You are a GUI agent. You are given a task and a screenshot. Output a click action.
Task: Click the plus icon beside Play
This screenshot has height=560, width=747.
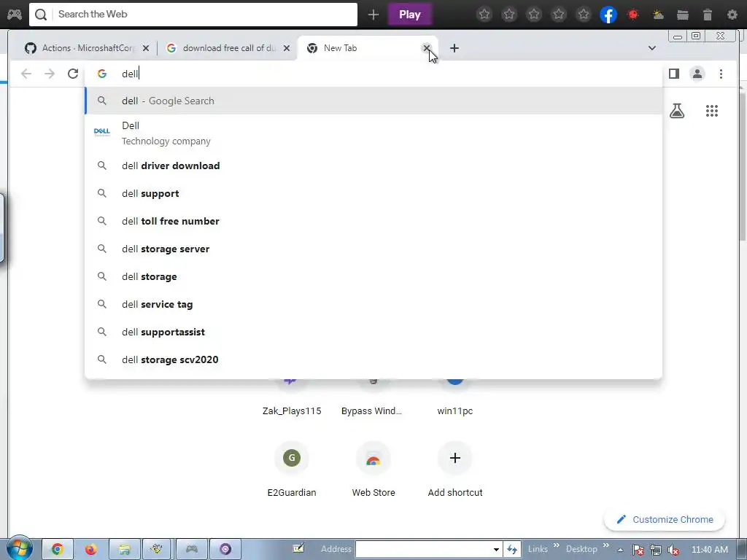pos(373,15)
